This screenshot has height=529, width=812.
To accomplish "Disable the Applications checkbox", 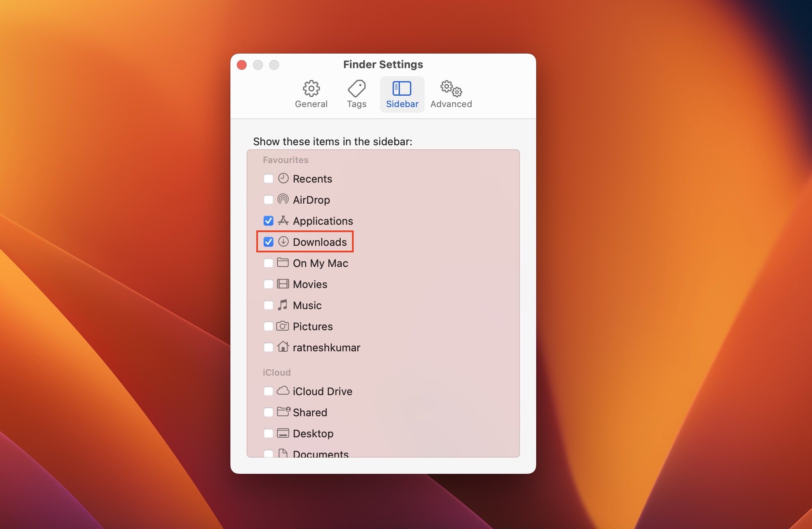I will 268,220.
